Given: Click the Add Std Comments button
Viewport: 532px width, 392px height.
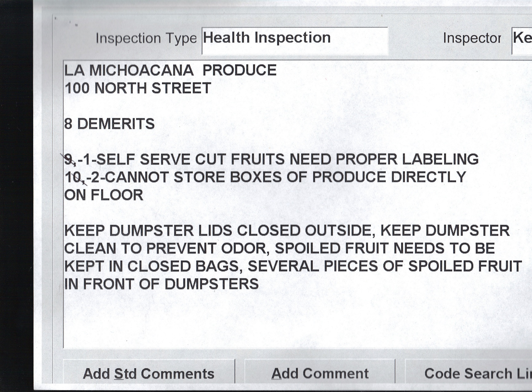Looking at the screenshot, I should tap(149, 373).
